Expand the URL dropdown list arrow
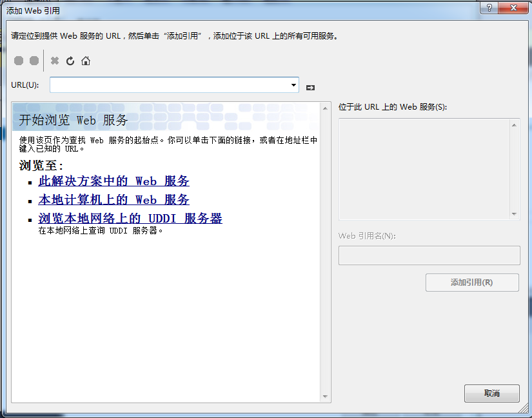Screen dimensions: 532x418 [293, 85]
